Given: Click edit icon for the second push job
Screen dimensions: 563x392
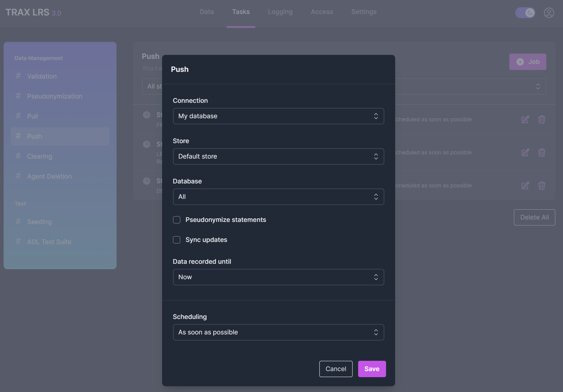Looking at the screenshot, I should pyautogui.click(x=525, y=152).
